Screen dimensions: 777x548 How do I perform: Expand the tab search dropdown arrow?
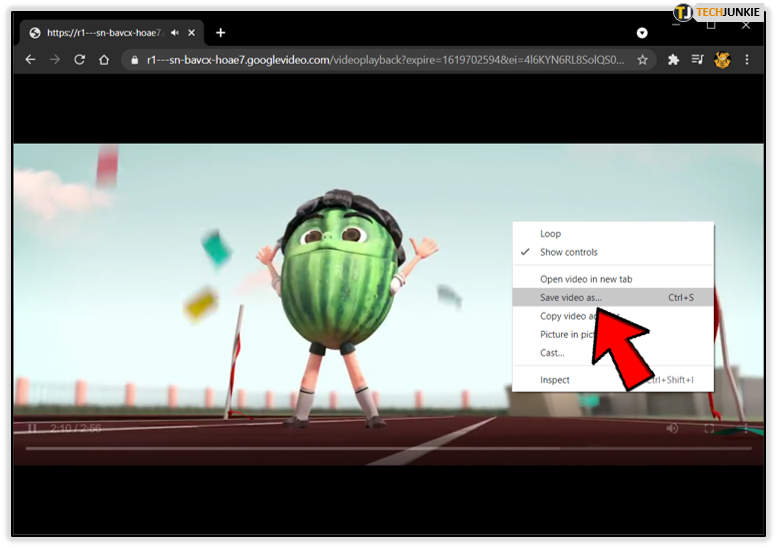(642, 33)
